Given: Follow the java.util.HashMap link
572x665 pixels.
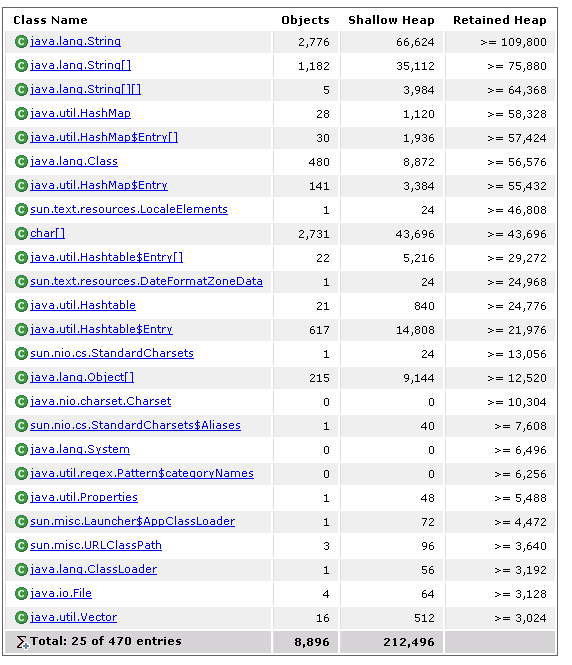Looking at the screenshot, I should (81, 113).
